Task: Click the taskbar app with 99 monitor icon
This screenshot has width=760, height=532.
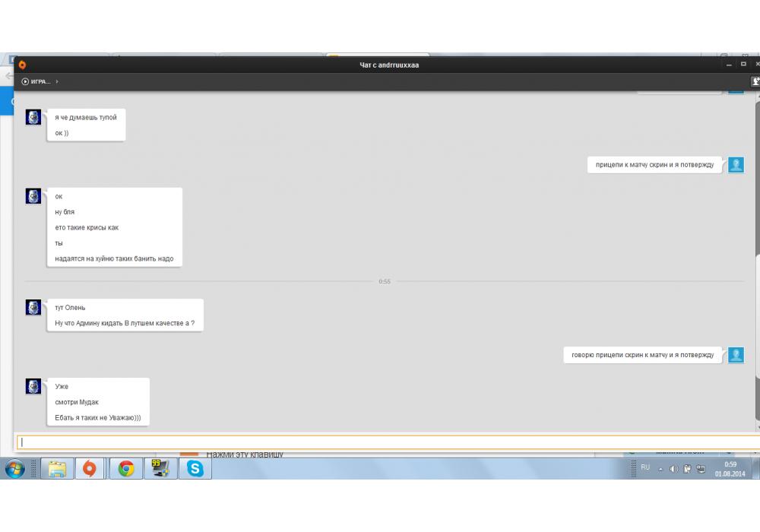Action: tap(160, 469)
